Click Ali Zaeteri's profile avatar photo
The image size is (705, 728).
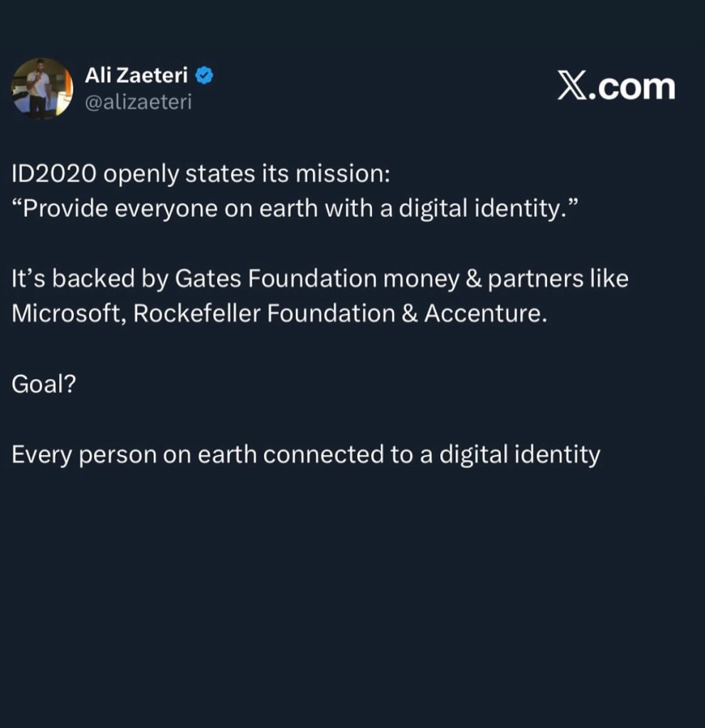(x=42, y=88)
